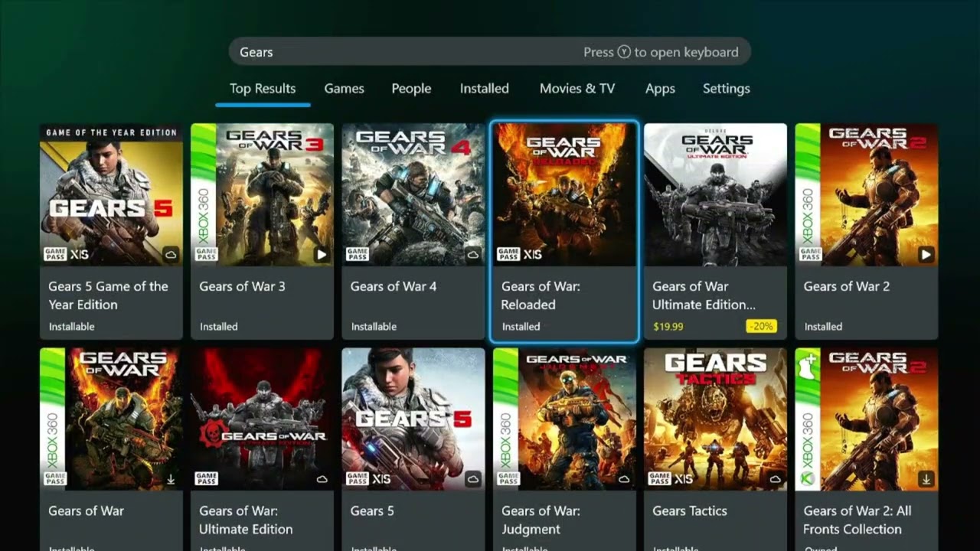The width and height of the screenshot is (980, 551).
Task: Click the Xbox 360 banner on Gears of War 3
Action: 204,194
